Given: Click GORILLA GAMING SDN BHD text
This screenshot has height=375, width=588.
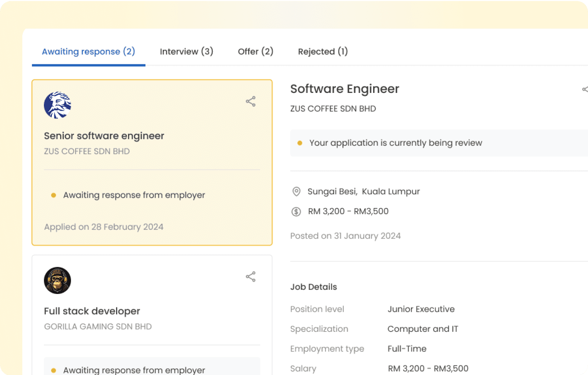Looking at the screenshot, I should point(98,326).
